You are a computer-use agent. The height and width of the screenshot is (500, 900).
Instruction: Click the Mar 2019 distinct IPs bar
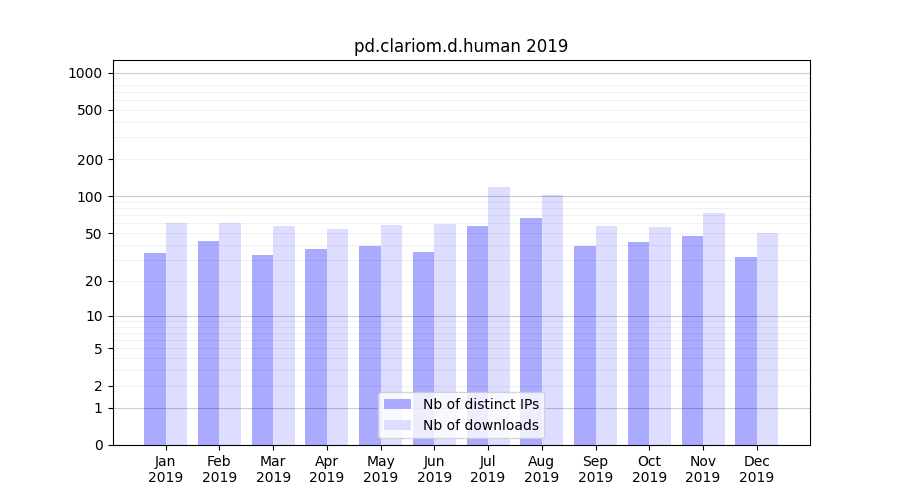pyautogui.click(x=262, y=349)
